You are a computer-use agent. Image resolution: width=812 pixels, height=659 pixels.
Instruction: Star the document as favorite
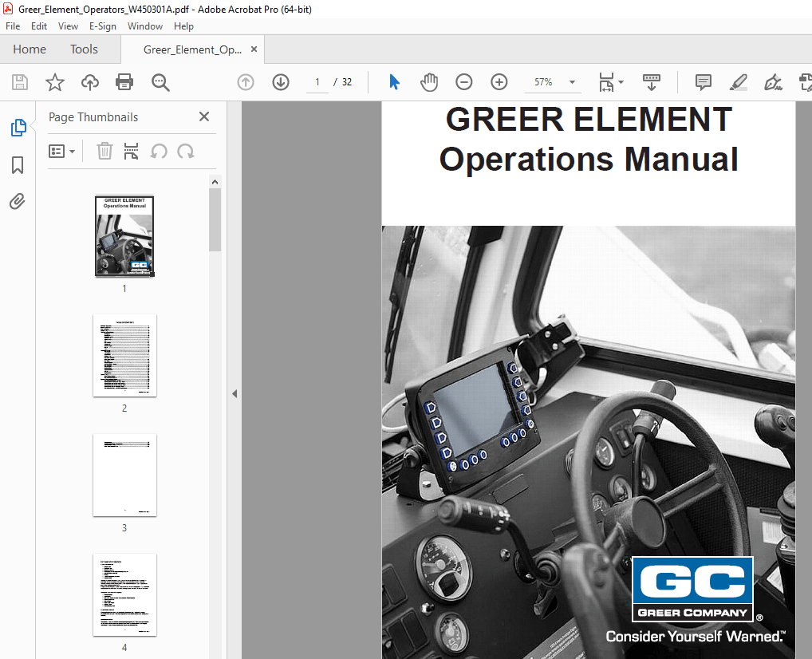pos(54,82)
